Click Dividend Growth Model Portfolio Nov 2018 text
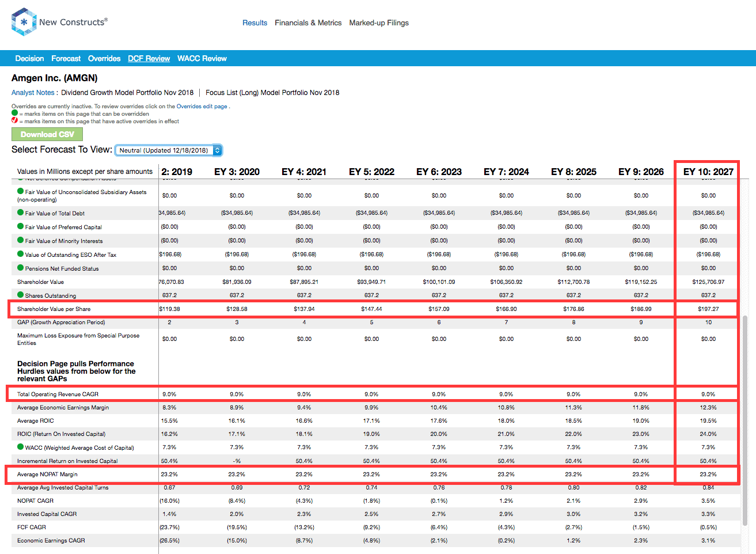The image size is (756, 554). (x=127, y=92)
